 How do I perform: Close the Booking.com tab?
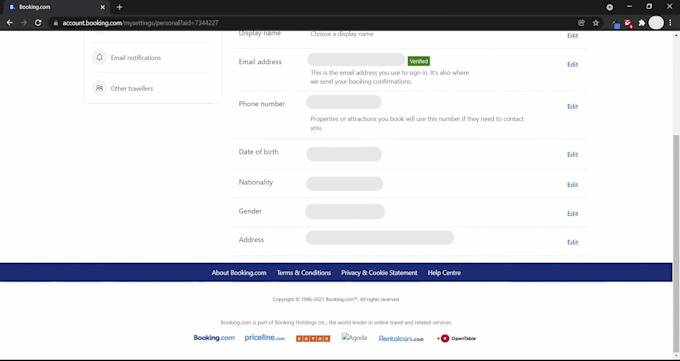103,7
